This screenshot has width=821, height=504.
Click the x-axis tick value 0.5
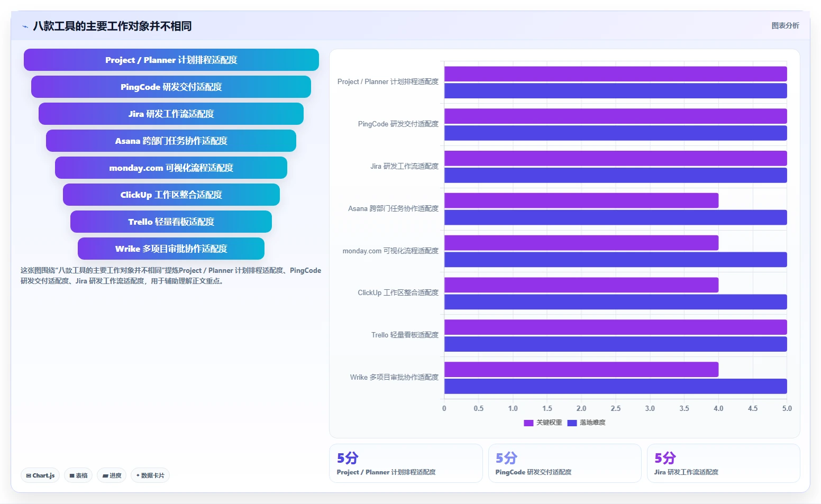[479, 409]
